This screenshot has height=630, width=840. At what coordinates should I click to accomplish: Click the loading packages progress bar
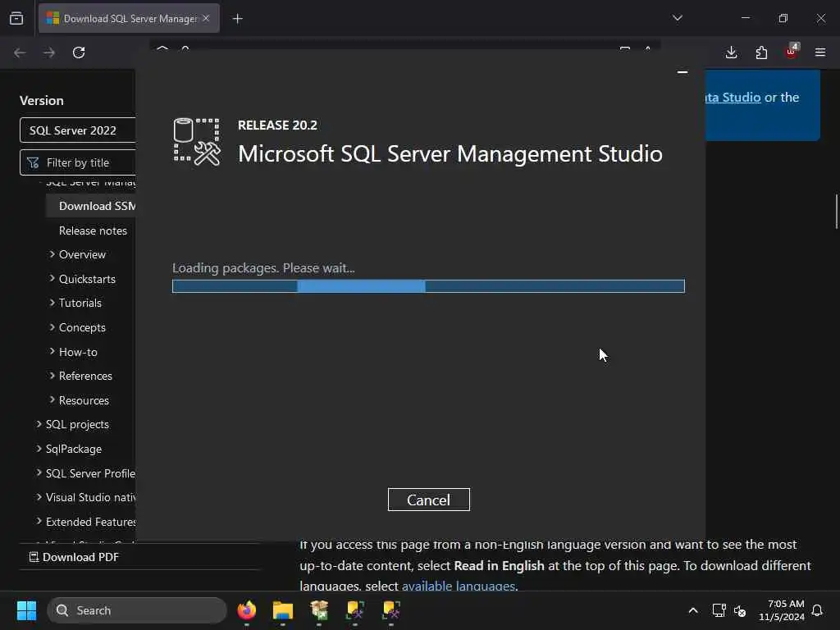pyautogui.click(x=428, y=286)
